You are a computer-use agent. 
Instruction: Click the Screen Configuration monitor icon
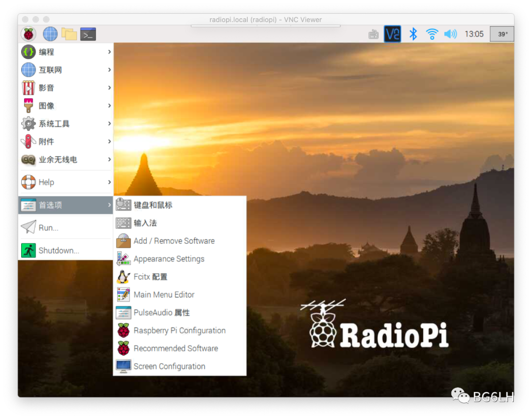[124, 366]
